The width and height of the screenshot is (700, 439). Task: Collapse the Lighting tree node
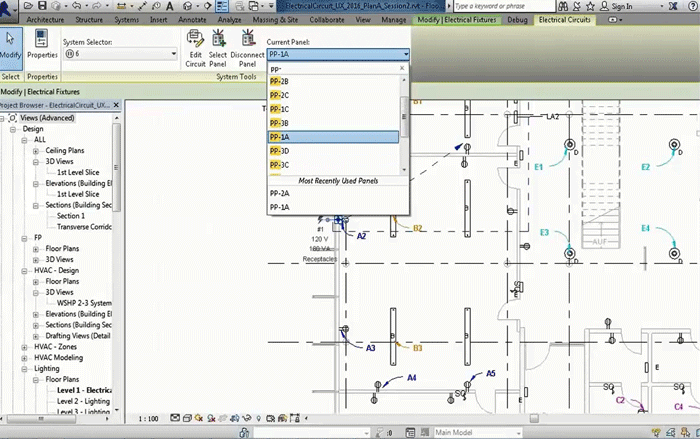25,368
